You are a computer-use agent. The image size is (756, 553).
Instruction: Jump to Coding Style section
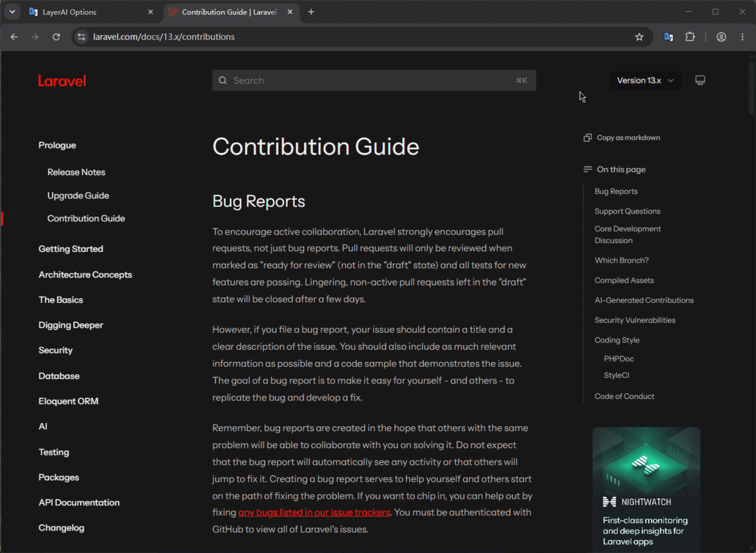[x=617, y=341]
